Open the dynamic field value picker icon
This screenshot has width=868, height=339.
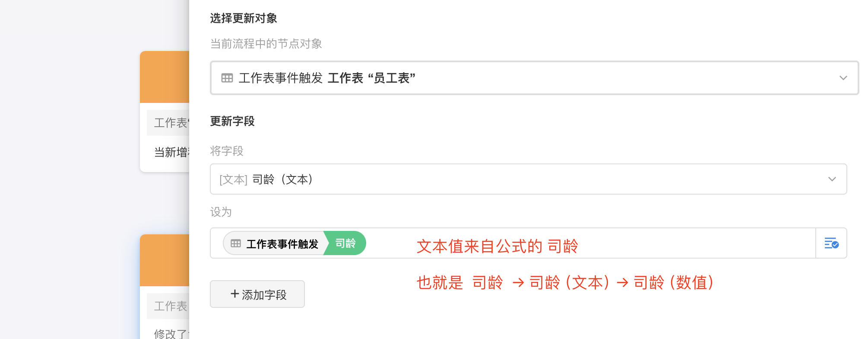(831, 243)
